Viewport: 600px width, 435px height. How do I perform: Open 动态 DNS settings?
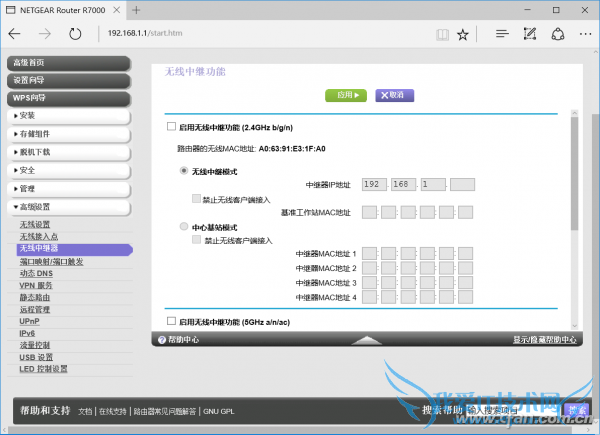click(x=36, y=274)
